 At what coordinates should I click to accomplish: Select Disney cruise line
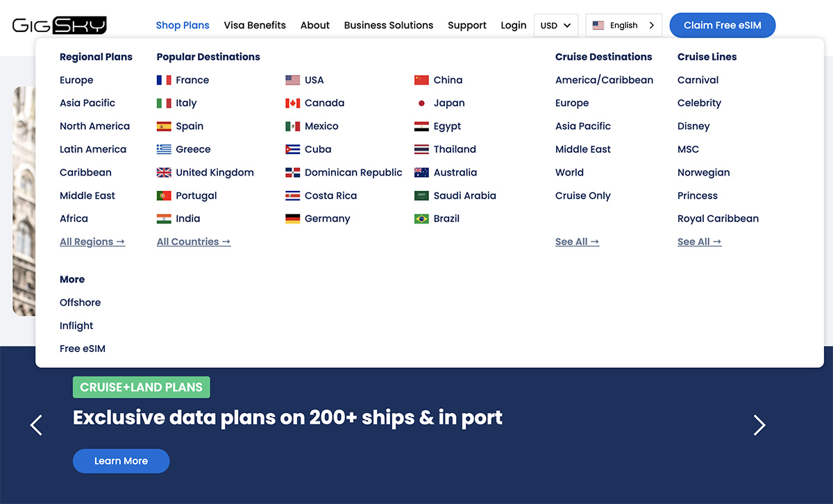tap(693, 126)
